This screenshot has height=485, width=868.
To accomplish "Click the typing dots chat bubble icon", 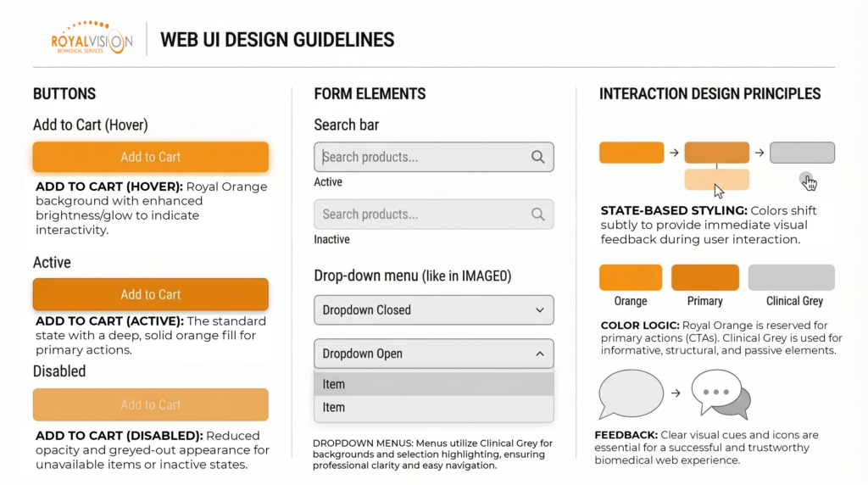I will pyautogui.click(x=720, y=395).
